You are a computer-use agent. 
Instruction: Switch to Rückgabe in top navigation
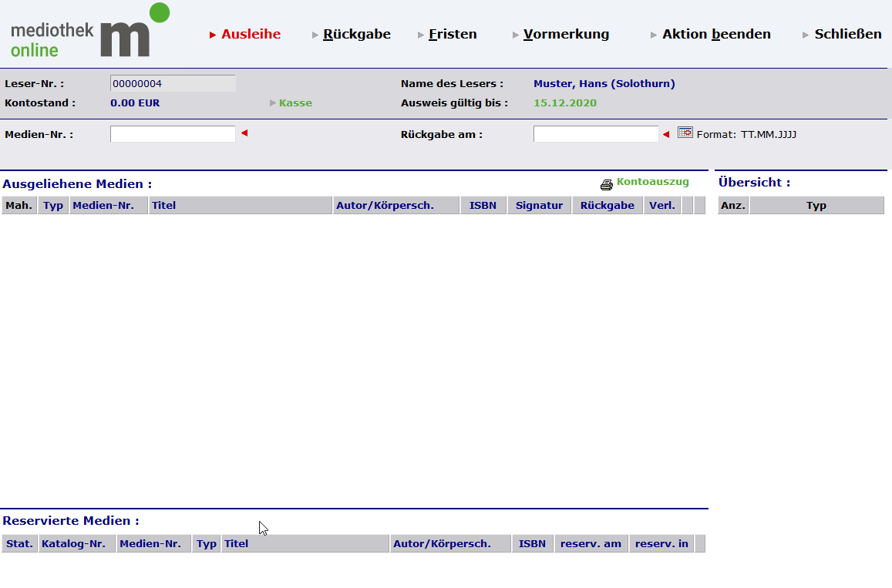point(356,34)
